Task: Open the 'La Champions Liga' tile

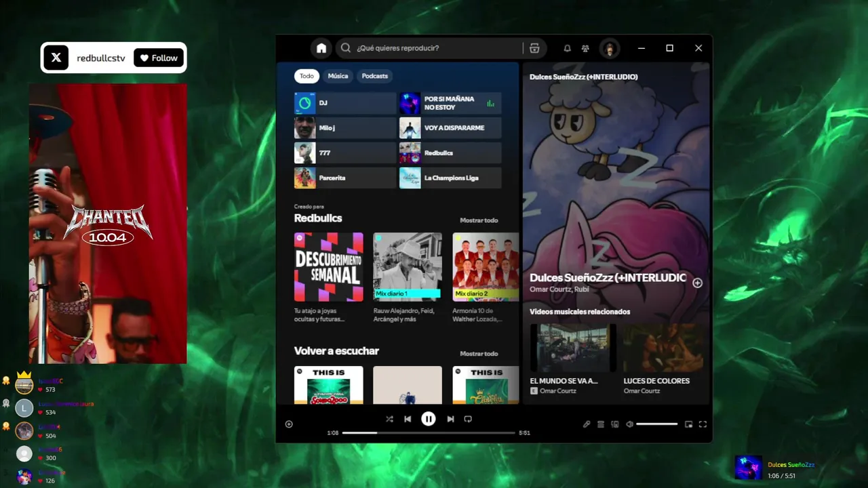Action: click(450, 178)
